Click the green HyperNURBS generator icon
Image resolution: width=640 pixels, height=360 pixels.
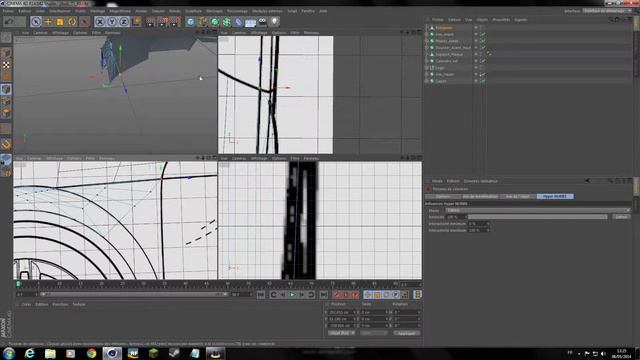(x=215, y=21)
